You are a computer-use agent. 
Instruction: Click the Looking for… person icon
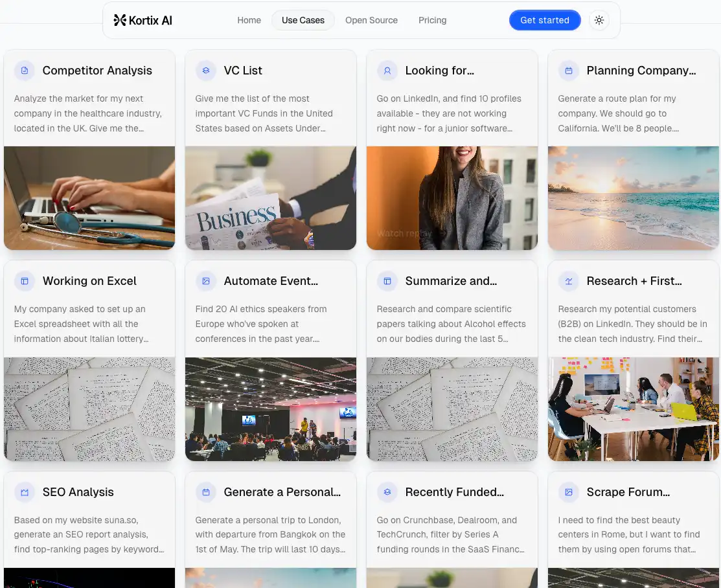[387, 71]
